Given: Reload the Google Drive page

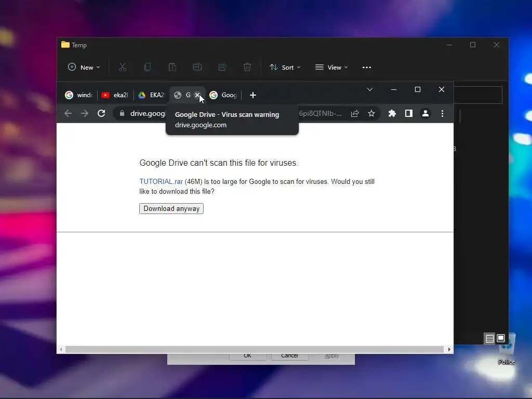Looking at the screenshot, I should (101, 113).
